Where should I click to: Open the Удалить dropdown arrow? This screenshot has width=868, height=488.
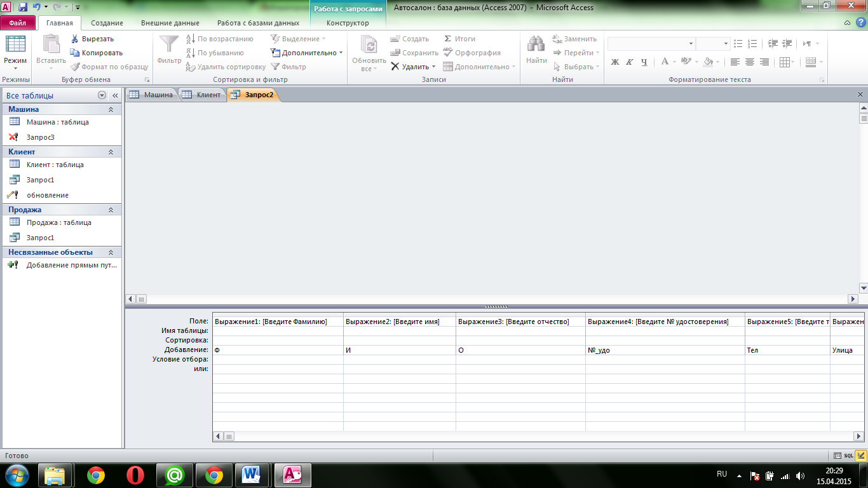tap(433, 67)
